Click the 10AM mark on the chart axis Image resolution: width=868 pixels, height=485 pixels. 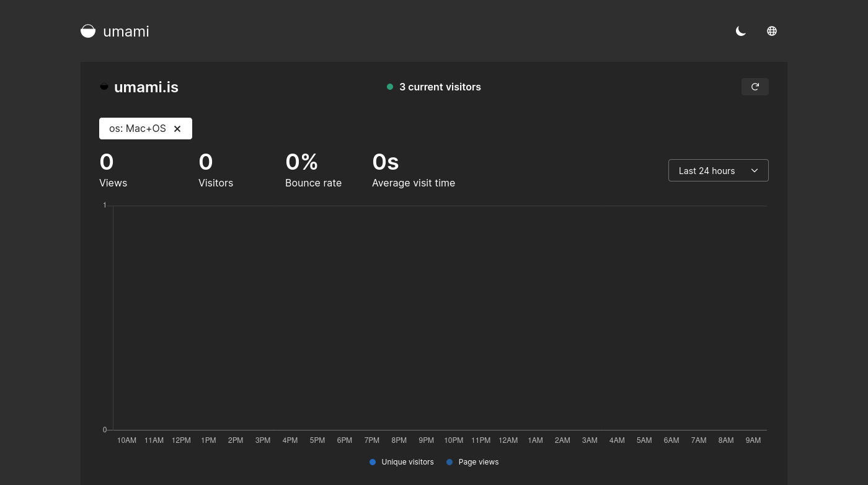[x=126, y=440]
